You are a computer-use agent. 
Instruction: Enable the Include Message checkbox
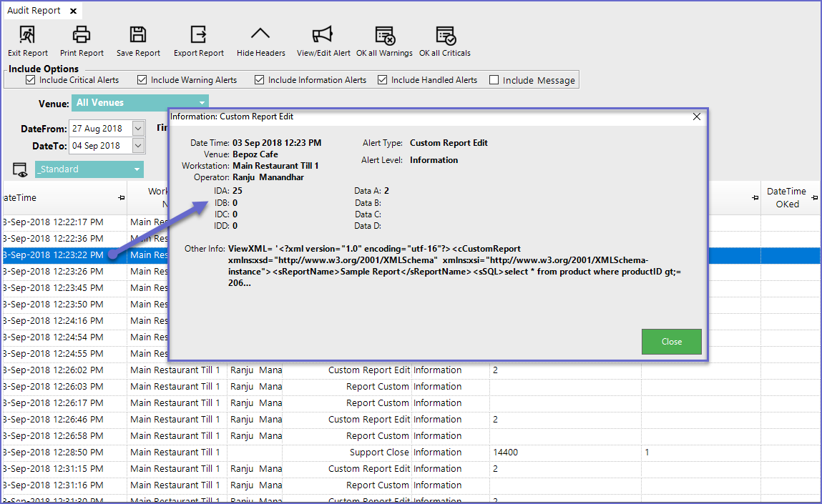494,80
